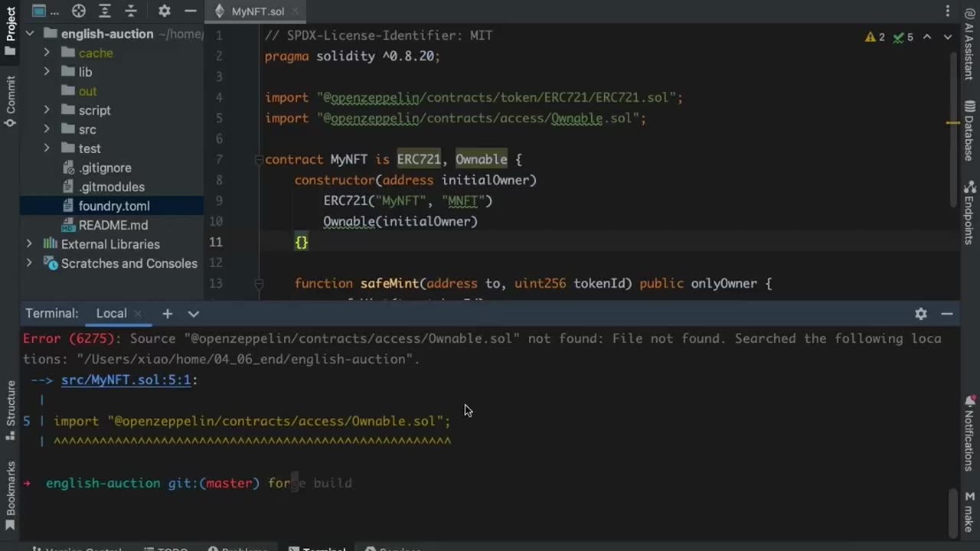Click the safeMint function name
The width and height of the screenshot is (980, 551).
tap(390, 283)
